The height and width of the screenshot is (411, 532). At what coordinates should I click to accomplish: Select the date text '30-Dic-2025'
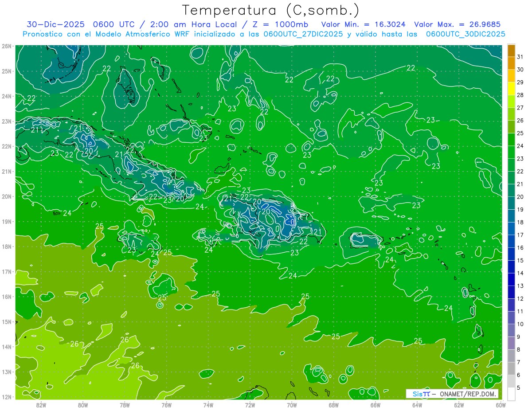[55, 24]
